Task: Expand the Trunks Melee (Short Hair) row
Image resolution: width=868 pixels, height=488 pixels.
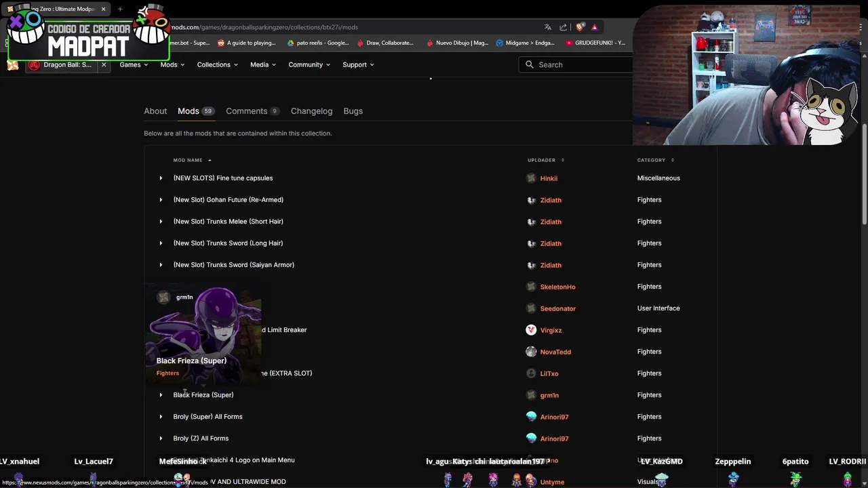Action: (161, 222)
